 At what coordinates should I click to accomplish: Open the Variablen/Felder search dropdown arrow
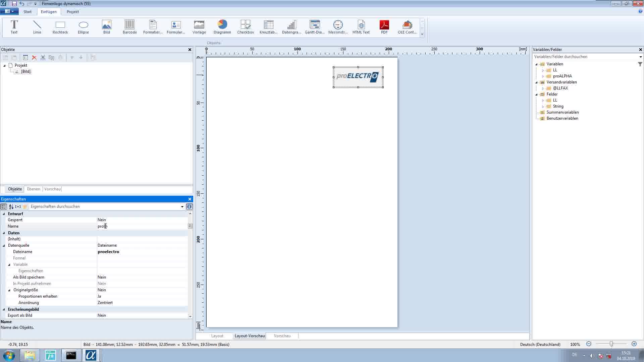pyautogui.click(x=640, y=57)
